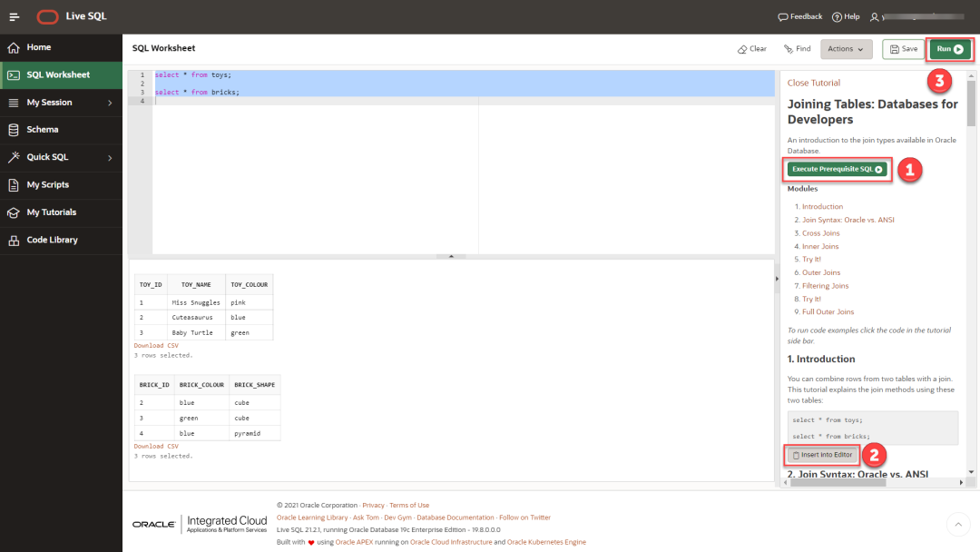Click the TOY_COLOUR column header
Screen dimensions: 980x552
coord(249,285)
